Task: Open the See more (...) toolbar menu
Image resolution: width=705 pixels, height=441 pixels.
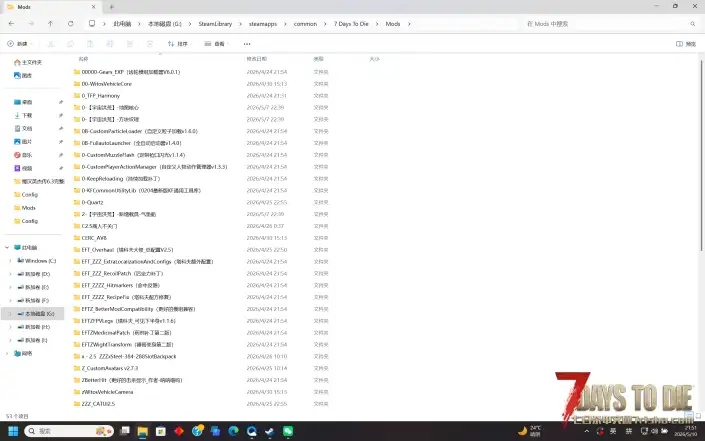Action: (247, 44)
